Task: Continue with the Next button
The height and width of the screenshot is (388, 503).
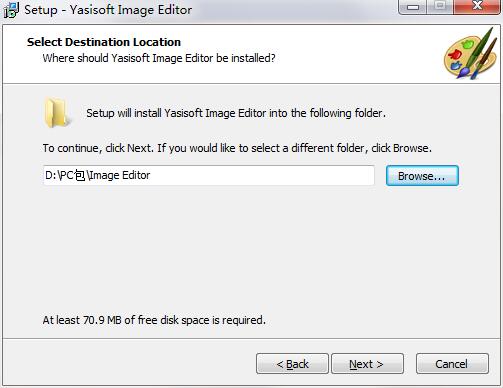Action: 367,364
